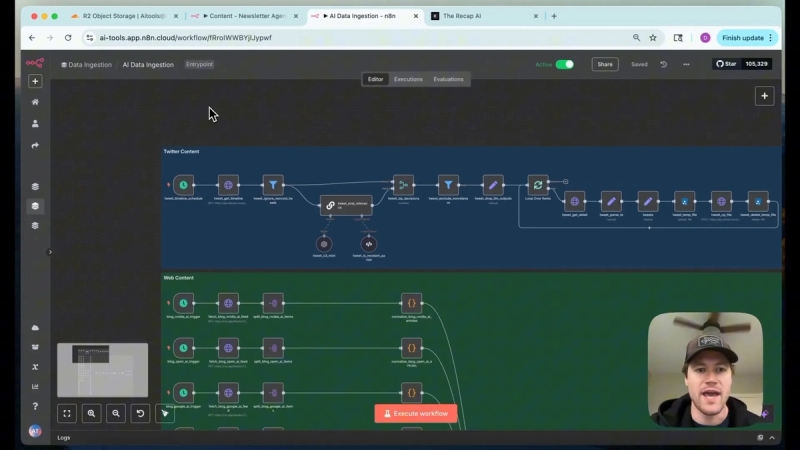
Task: Select the tweet_drop_llm_outputs edit node
Action: 493,185
